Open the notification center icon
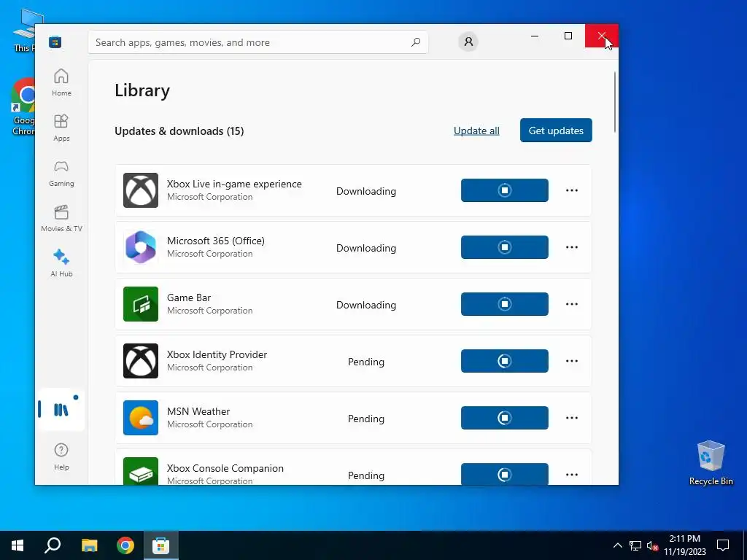Screen dimensions: 747x560 click(x=723, y=545)
